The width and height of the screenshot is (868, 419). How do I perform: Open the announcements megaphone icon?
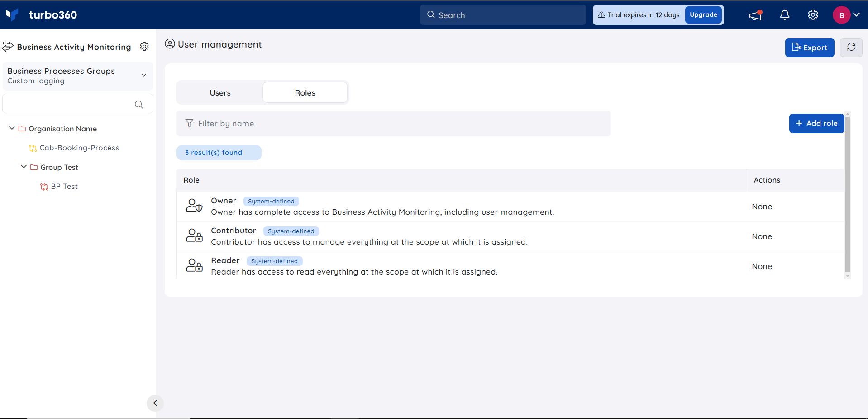755,15
